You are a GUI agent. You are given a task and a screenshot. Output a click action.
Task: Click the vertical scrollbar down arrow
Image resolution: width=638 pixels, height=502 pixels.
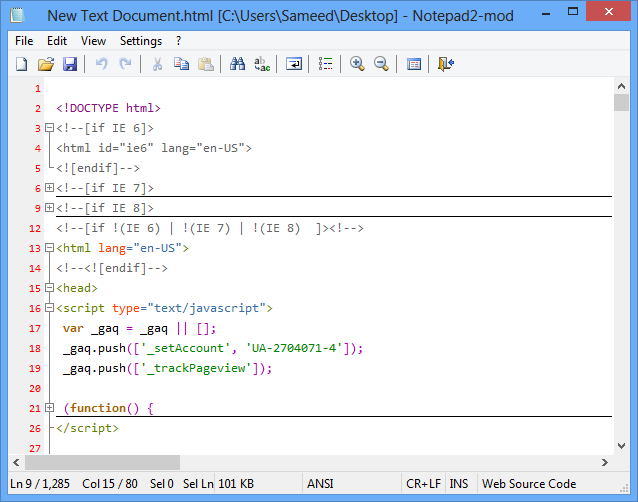(x=621, y=446)
